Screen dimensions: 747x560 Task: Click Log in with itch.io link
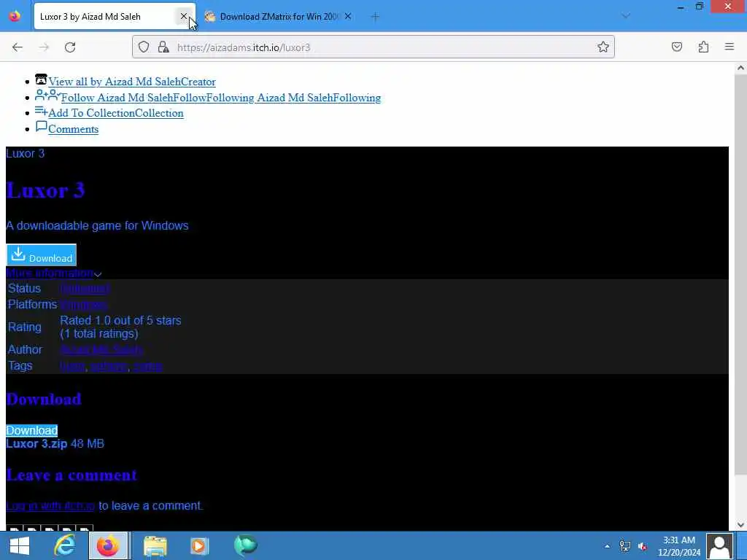tap(50, 506)
